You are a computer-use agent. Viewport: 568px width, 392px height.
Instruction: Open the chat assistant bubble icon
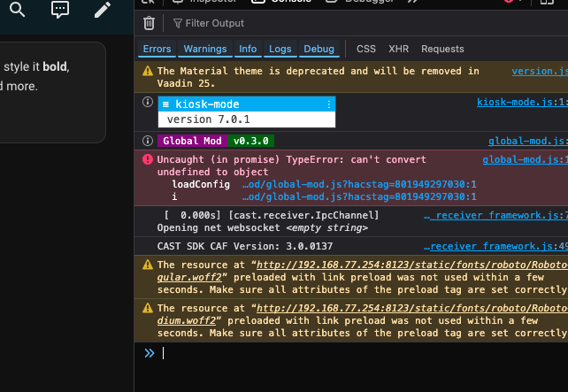pyautogui.click(x=59, y=11)
